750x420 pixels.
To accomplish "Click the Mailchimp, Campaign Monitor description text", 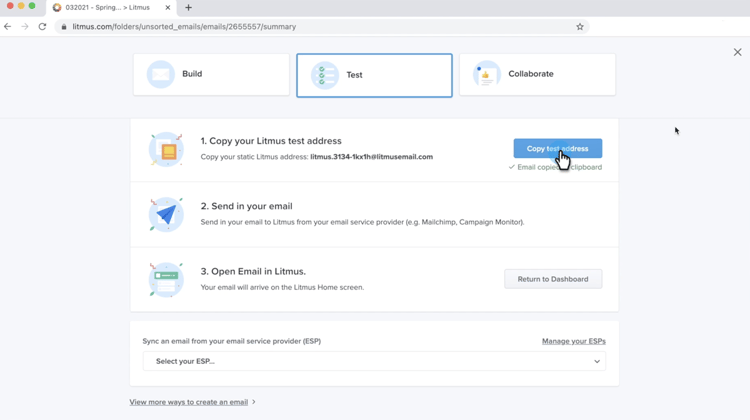I will [362, 222].
